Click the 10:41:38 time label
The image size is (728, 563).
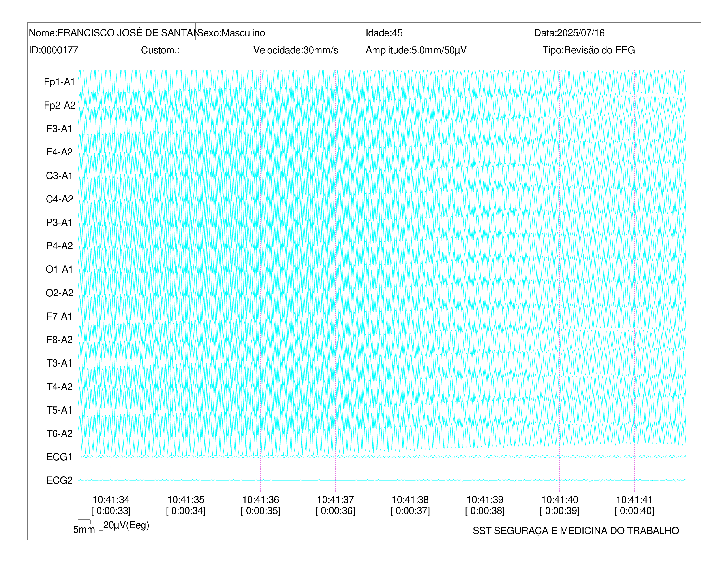click(x=410, y=500)
